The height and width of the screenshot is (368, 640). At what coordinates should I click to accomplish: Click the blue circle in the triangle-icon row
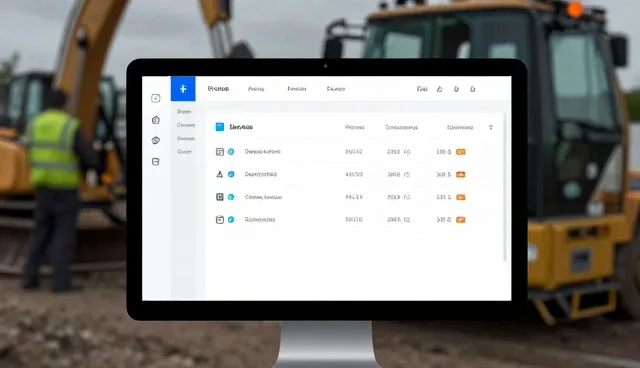[231, 174]
